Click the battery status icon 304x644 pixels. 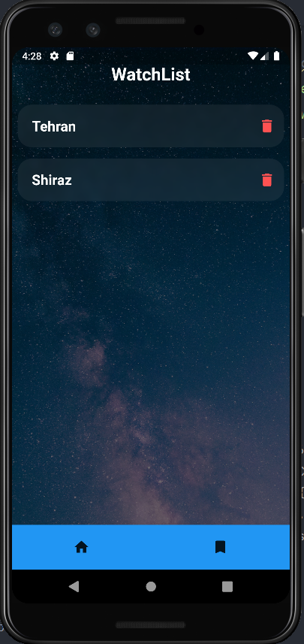[x=276, y=56]
